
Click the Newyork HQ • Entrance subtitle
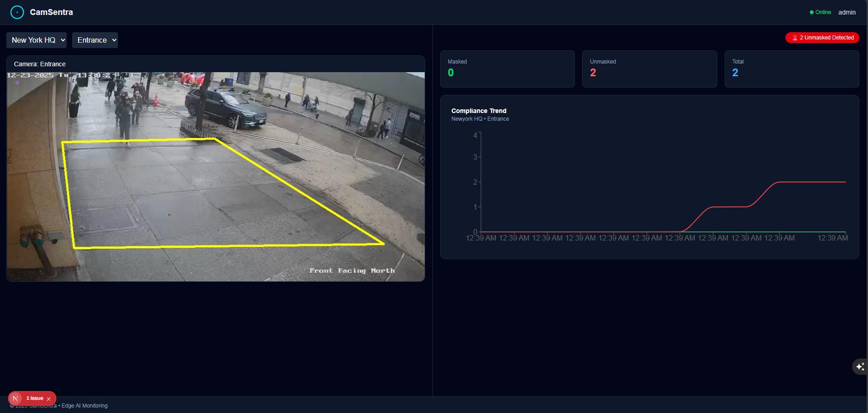[x=480, y=119]
